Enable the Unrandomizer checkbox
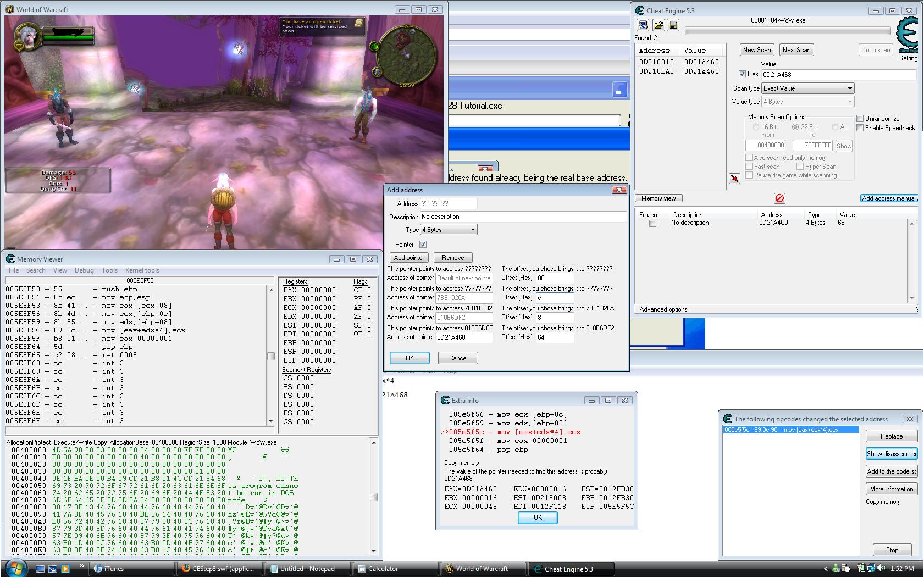924x577 pixels. tap(860, 119)
